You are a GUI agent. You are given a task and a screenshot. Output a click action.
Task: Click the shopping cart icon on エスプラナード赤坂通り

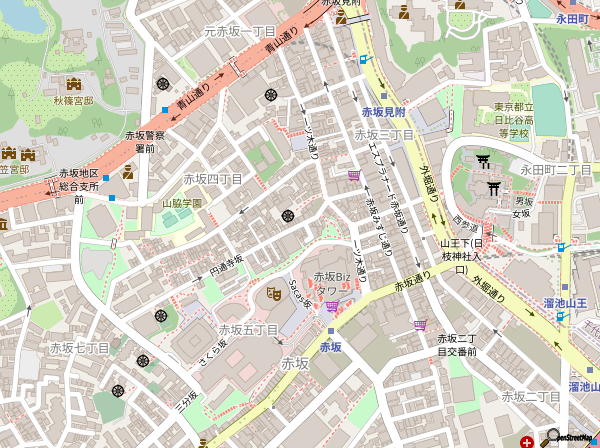[x=353, y=176]
